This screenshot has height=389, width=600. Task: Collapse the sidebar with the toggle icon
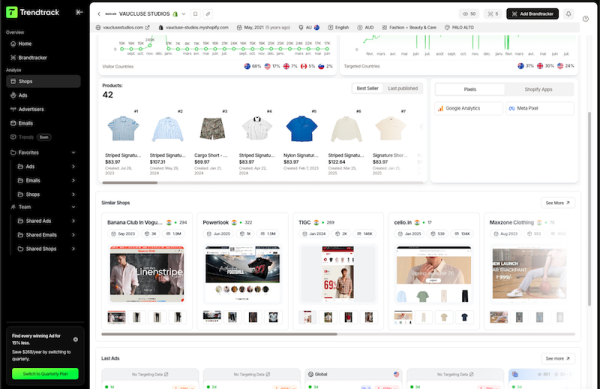79,12
